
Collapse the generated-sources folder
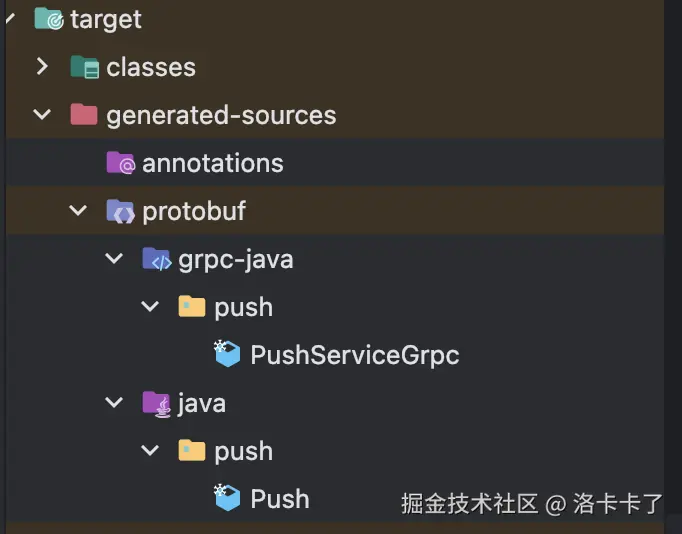click(41, 115)
